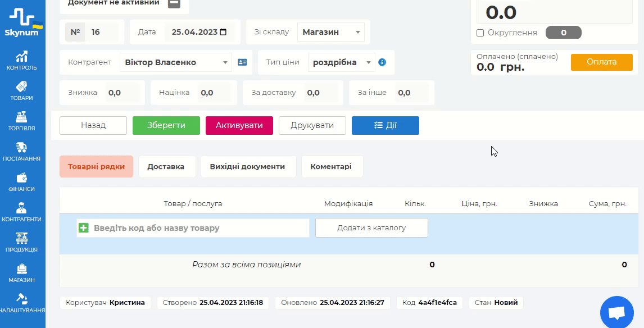Image resolution: width=644 pixels, height=328 pixels.
Task: Open the Фінанси sidebar section
Action: point(22,183)
